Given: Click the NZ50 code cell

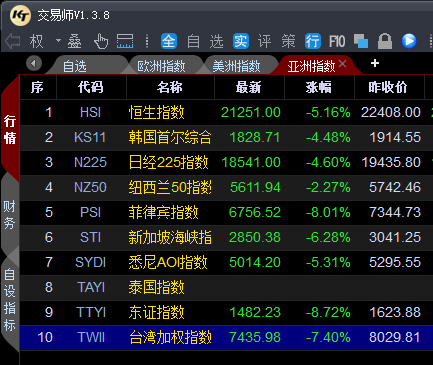Looking at the screenshot, I should [90, 188].
